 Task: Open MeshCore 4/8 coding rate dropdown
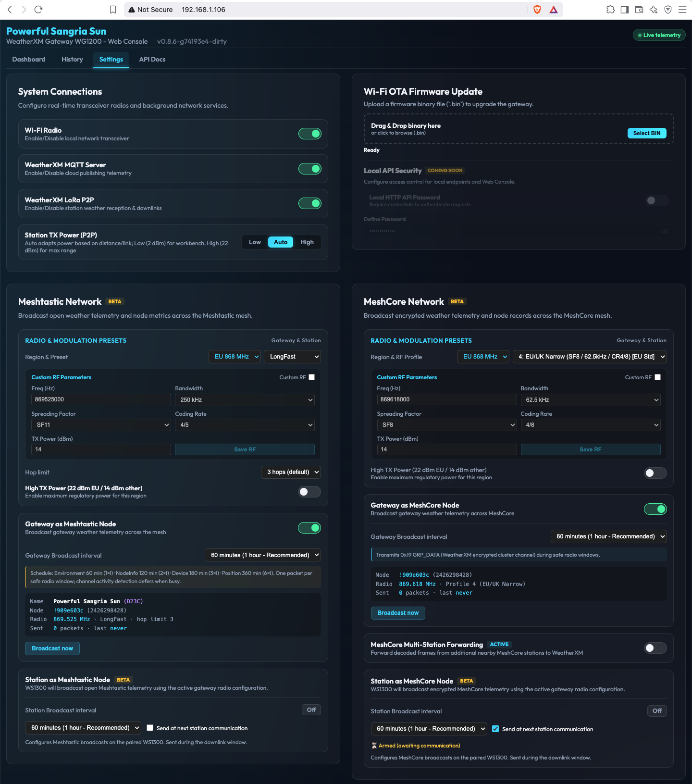coord(591,425)
